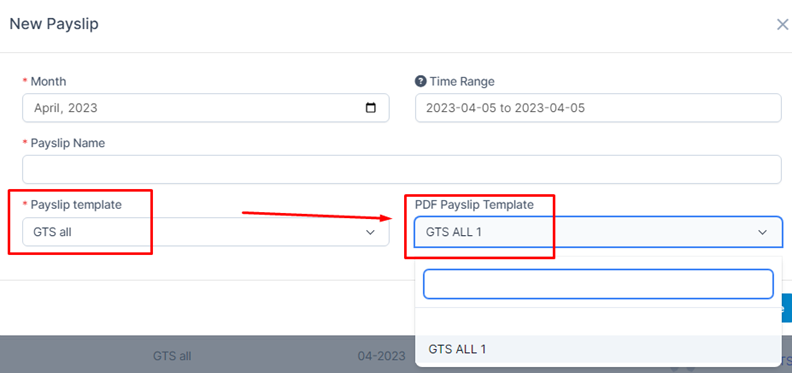
Task: Click the 'GTS ALL 1' selected PDF template value
Action: coord(454,232)
